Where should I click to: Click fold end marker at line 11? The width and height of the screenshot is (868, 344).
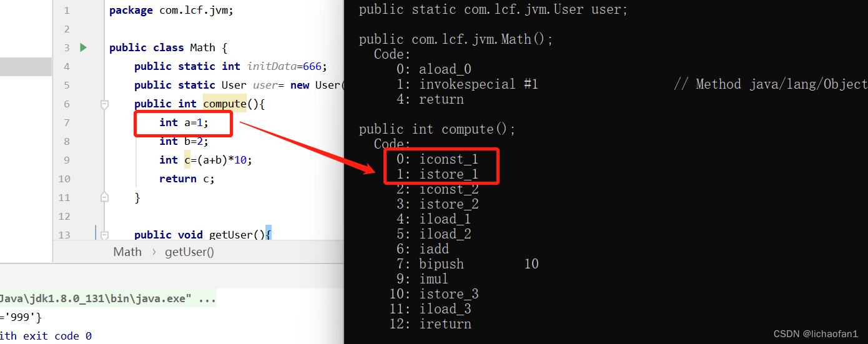pos(104,197)
